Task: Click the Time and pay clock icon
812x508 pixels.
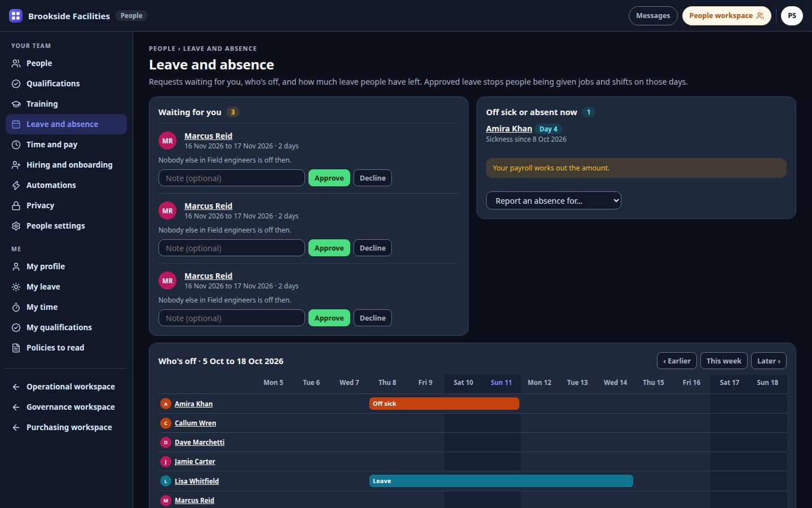Action: pyautogui.click(x=16, y=144)
